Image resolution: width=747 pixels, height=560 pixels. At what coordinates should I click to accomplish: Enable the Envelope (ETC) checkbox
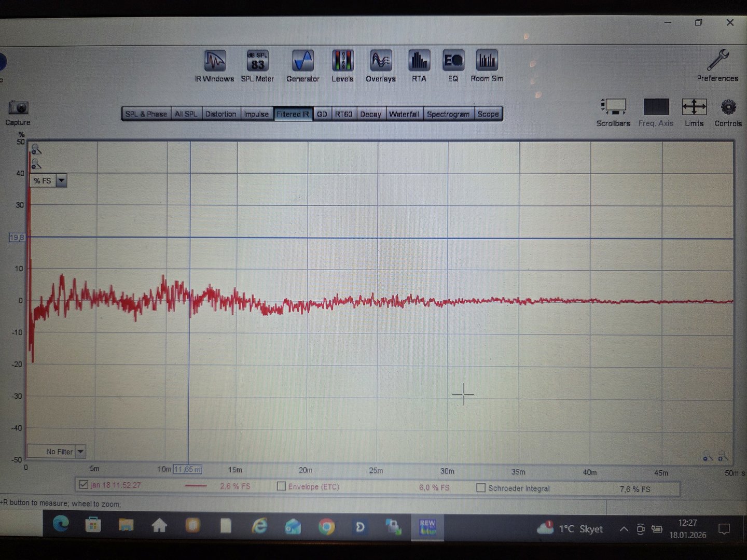(x=282, y=486)
